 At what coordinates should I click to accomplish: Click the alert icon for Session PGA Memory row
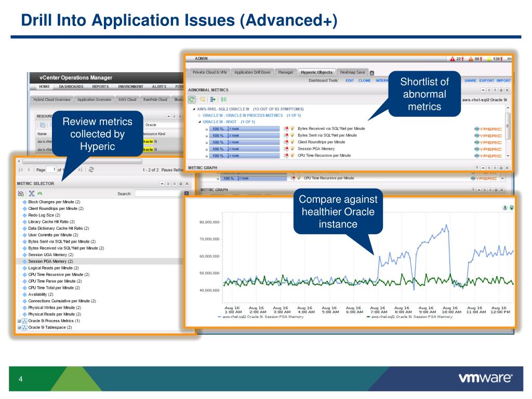pos(286,149)
